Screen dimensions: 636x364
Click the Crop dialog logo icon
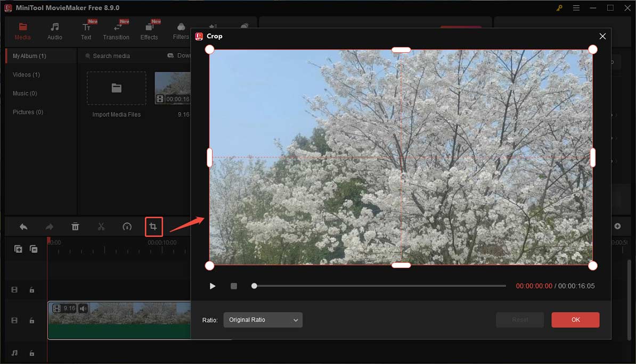199,37
